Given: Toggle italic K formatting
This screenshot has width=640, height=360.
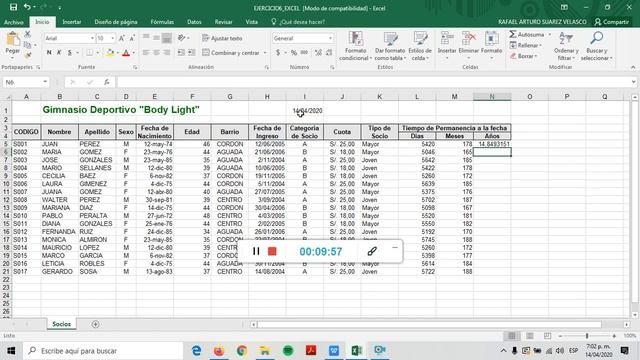Looking at the screenshot, I should (59, 53).
